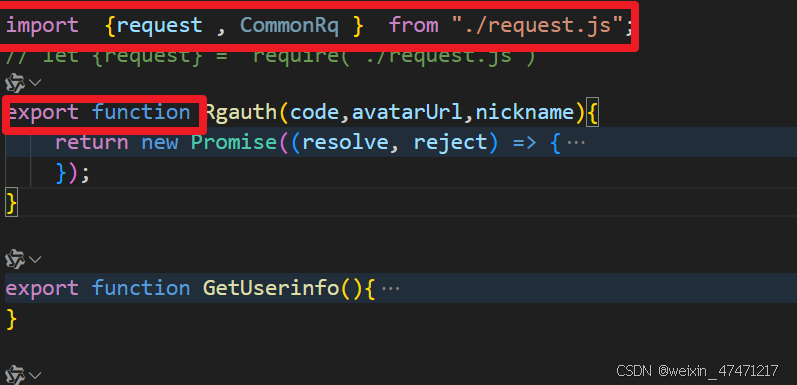Click the nickname parameter
Screen dimensions: 797x385
[525, 112]
